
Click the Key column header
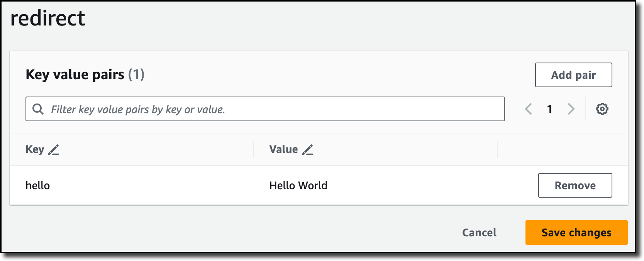coord(35,149)
